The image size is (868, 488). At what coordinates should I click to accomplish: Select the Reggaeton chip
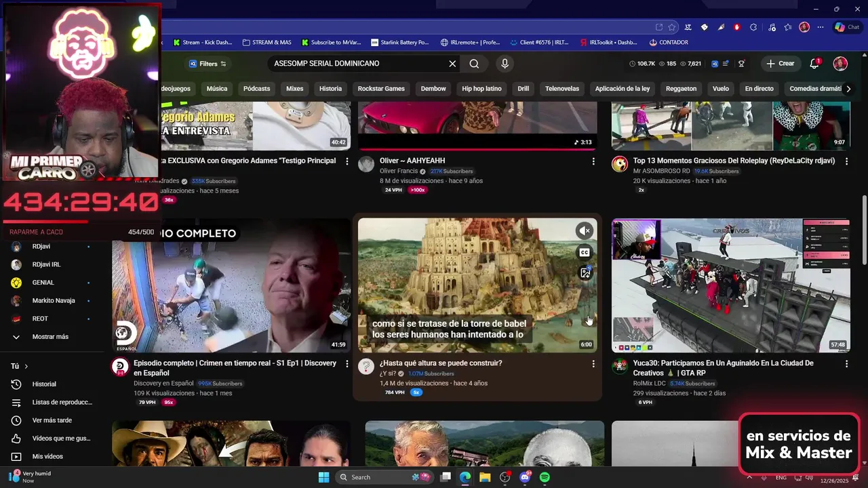click(681, 89)
